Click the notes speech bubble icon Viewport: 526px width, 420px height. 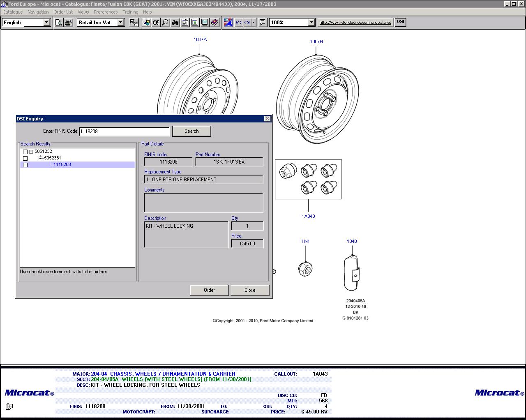click(263, 23)
